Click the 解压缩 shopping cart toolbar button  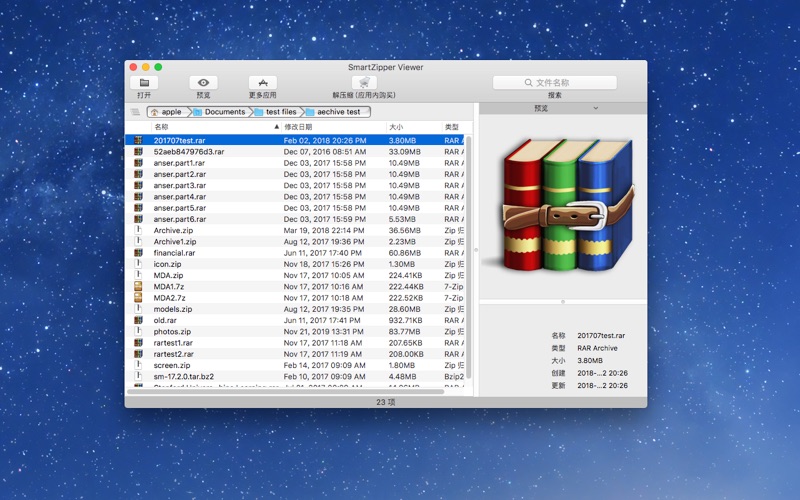tap(364, 83)
